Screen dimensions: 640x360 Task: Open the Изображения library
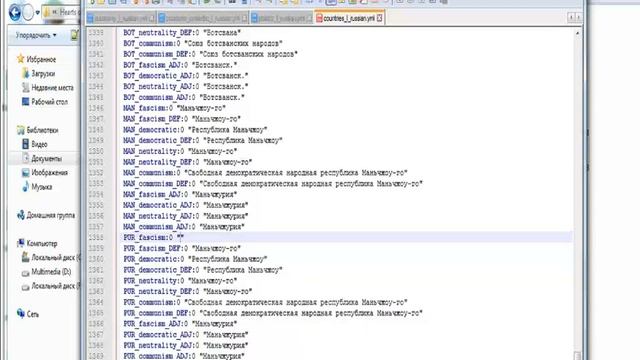click(x=45, y=173)
